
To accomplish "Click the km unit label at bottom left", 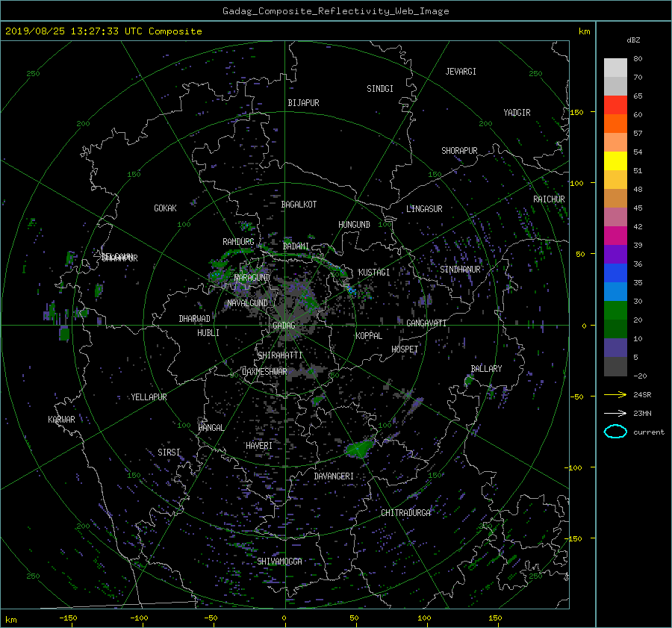I will click(x=10, y=620).
